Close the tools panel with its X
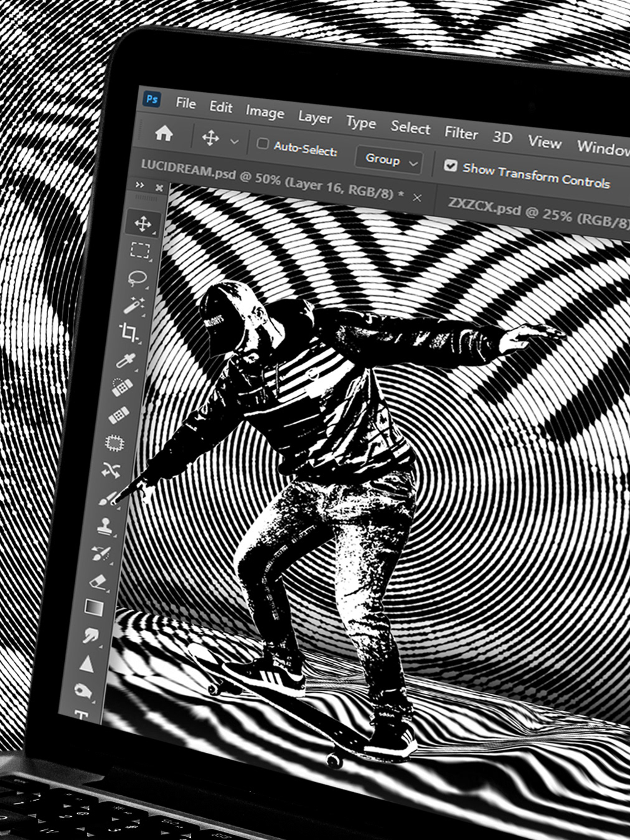The height and width of the screenshot is (840, 630). point(159,187)
